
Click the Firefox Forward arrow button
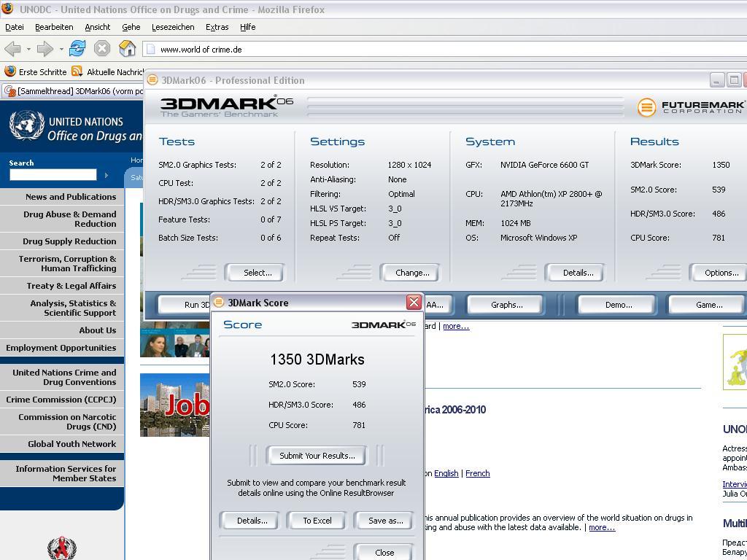(44, 49)
